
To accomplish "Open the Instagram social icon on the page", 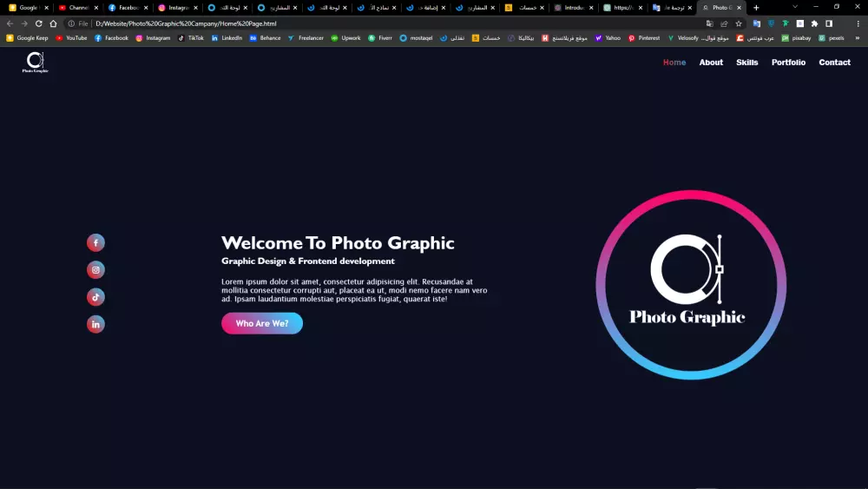I will (x=95, y=270).
